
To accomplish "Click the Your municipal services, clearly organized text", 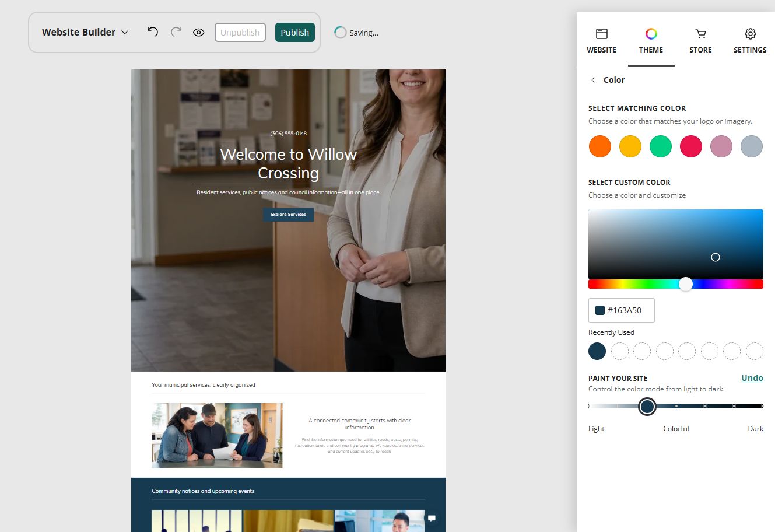I will 204,385.
